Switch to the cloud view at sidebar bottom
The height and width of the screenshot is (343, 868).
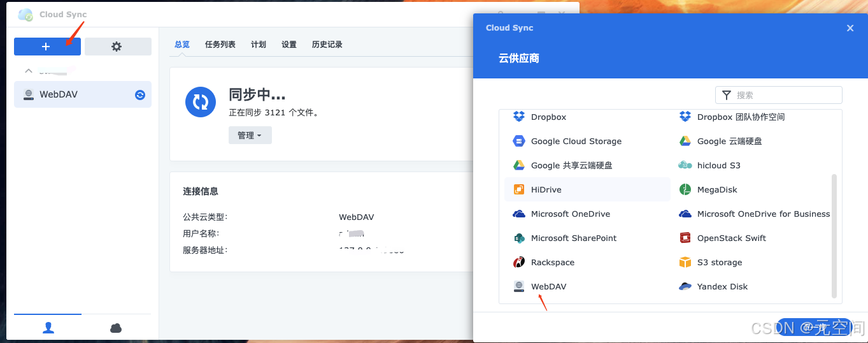tap(116, 328)
